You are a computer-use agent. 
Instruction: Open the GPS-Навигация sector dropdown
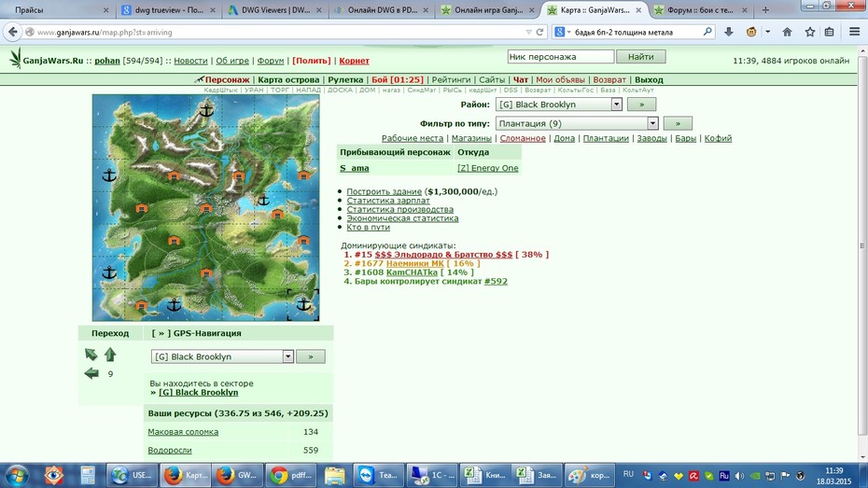tap(222, 356)
